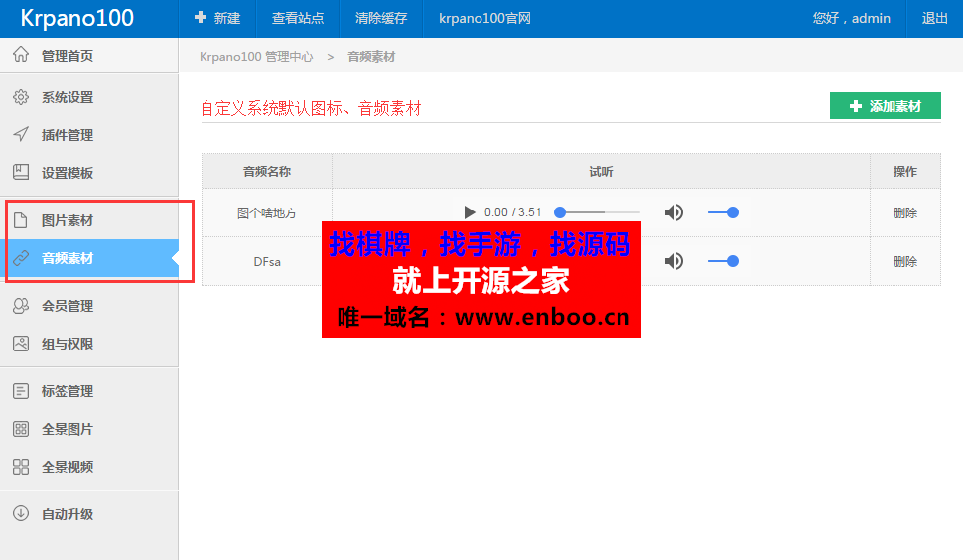Click 退出 to log out

pyautogui.click(x=935, y=19)
